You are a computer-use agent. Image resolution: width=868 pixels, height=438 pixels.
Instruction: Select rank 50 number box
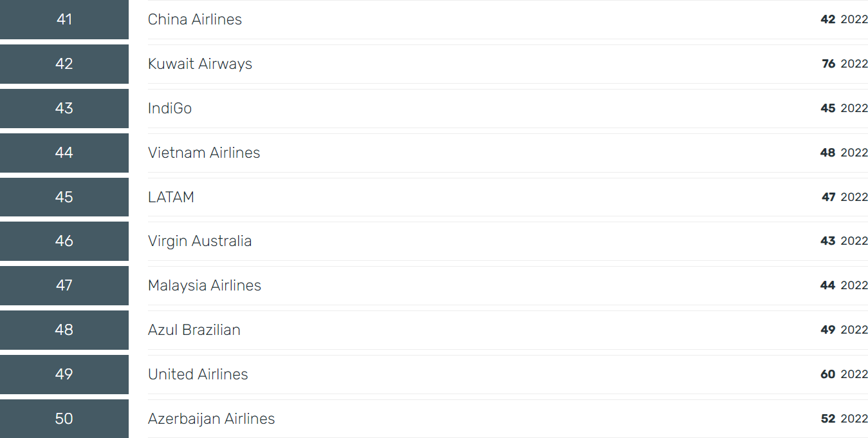click(x=64, y=419)
